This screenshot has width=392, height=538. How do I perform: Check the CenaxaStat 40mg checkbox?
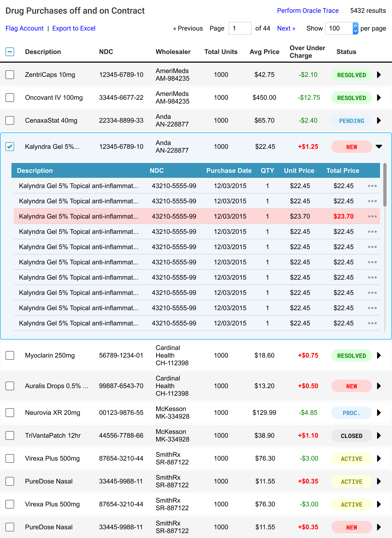(x=10, y=120)
